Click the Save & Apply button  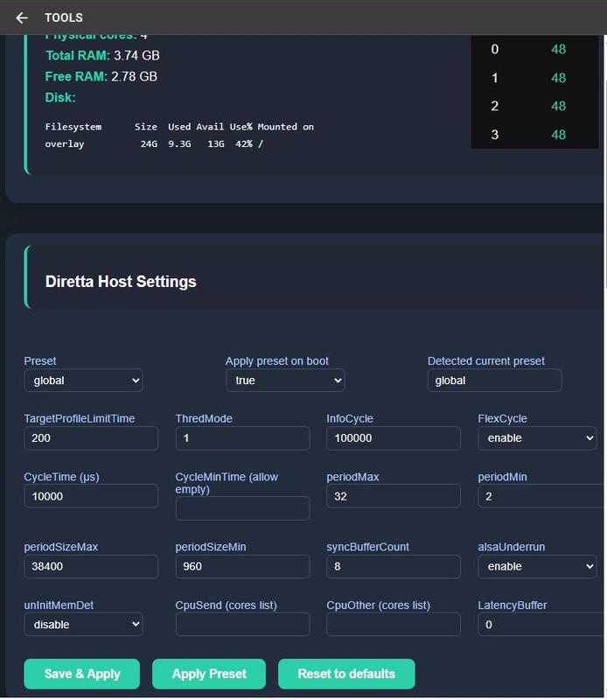[x=82, y=674]
